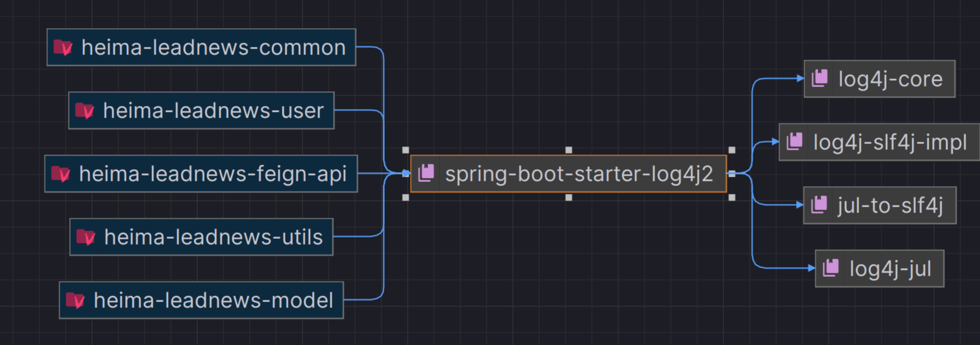Select the log4j-slf4j-impl label text
Viewport: 980px width, 345px height.
[x=890, y=142]
